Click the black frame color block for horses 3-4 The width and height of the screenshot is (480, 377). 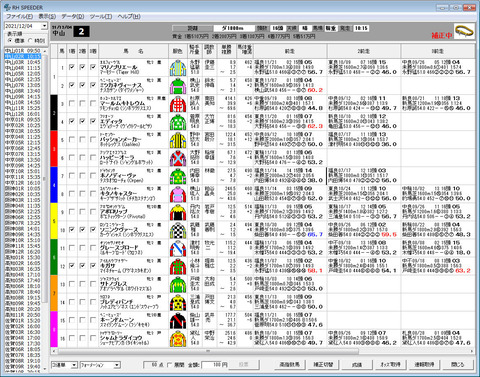coord(54,113)
